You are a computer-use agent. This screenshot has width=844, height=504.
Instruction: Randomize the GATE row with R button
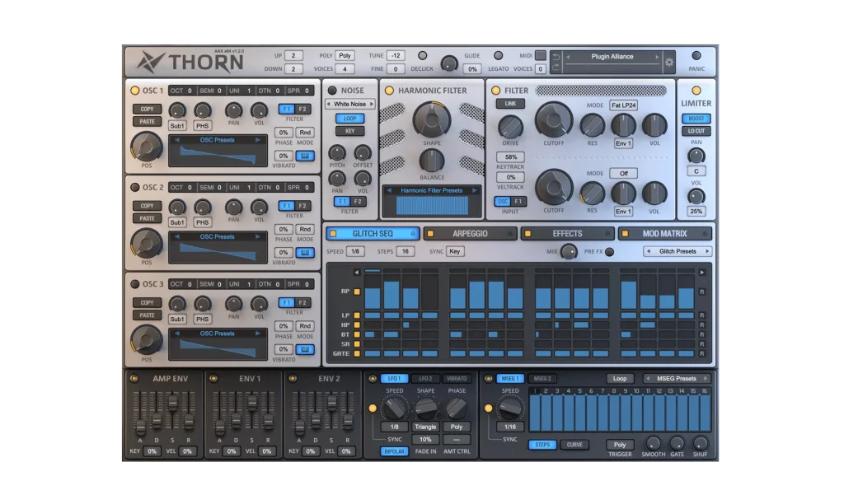click(x=701, y=353)
